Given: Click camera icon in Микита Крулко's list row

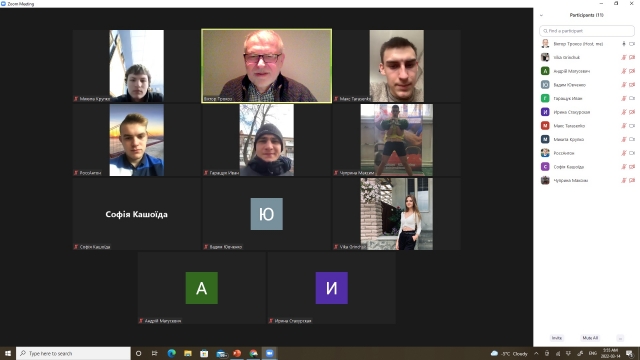Looking at the screenshot, I should [632, 139].
